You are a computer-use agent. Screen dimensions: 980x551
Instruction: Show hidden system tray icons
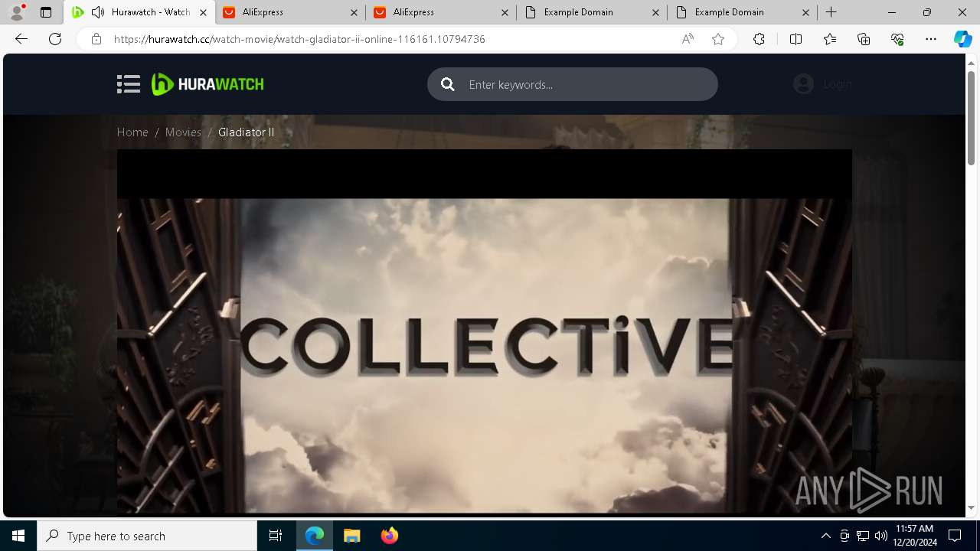pos(825,536)
